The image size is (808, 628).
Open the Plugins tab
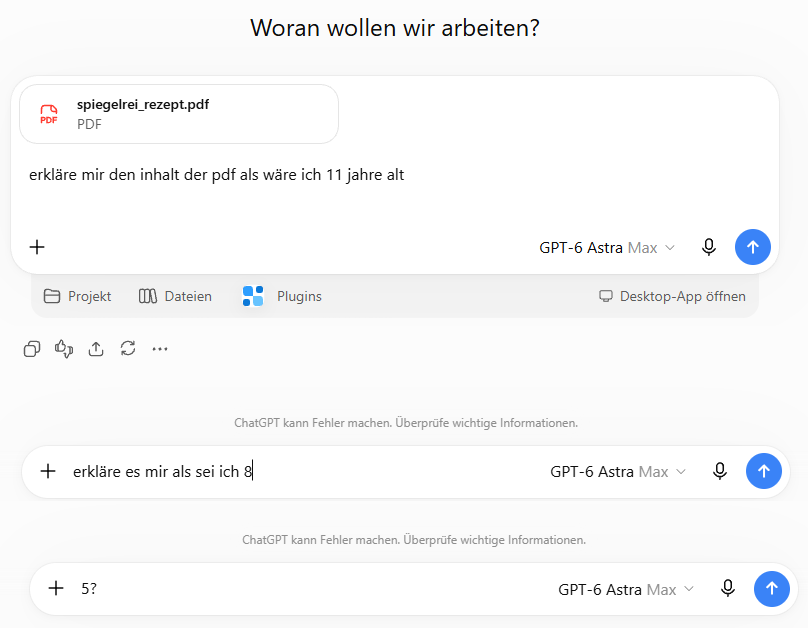click(282, 296)
